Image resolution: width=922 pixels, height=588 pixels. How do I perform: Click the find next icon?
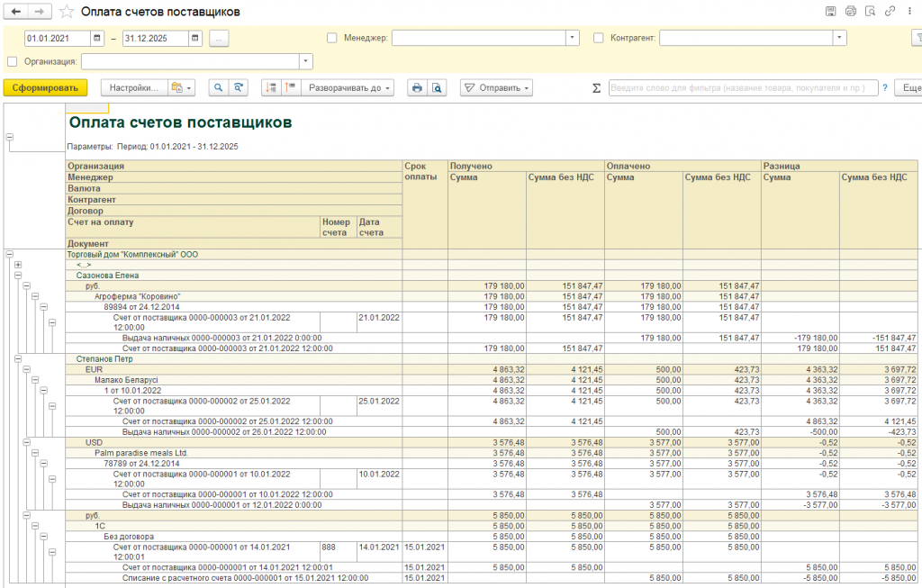[x=239, y=87]
